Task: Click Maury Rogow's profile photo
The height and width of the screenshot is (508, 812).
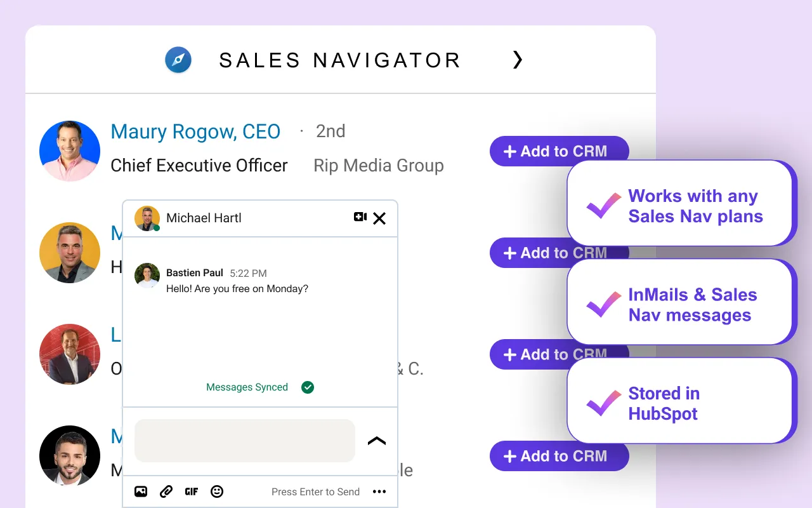Action: tap(70, 151)
